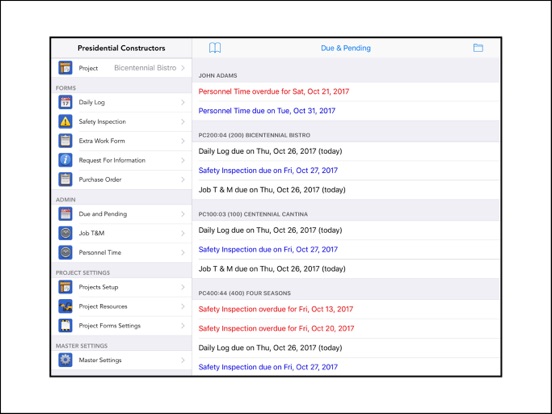
Task: Open the folder icon beside Due & Pending
Action: click(x=478, y=48)
